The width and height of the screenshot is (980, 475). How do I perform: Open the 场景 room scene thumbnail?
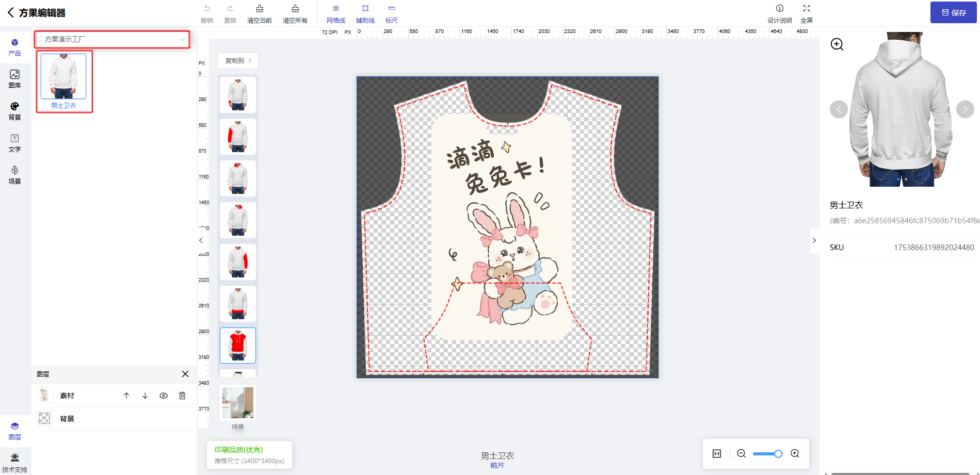238,403
